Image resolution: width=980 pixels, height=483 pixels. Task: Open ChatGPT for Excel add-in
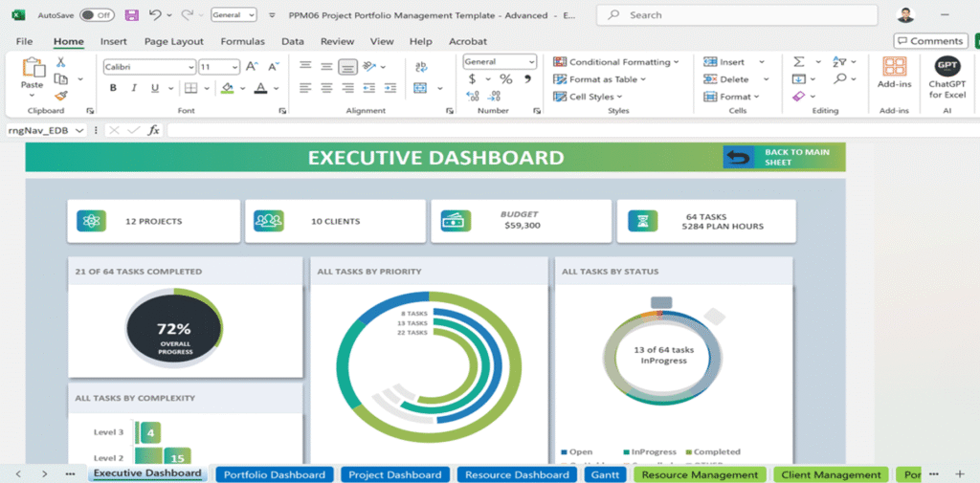point(947,77)
